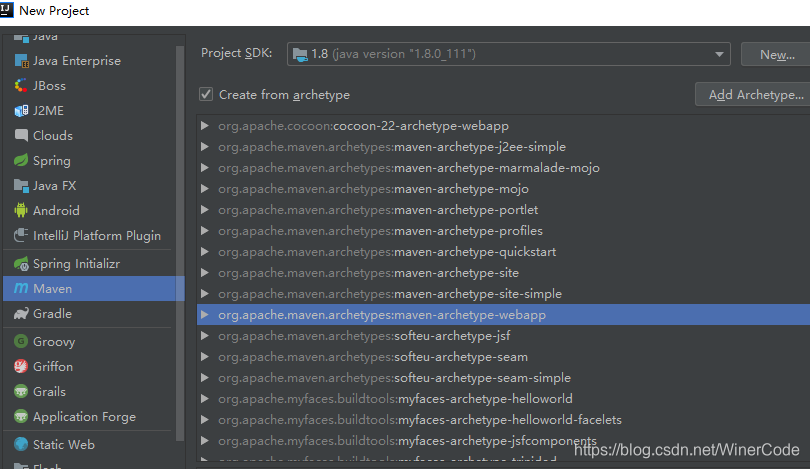
Task: Select maven-archetype-mojo archetype row
Action: point(503,189)
